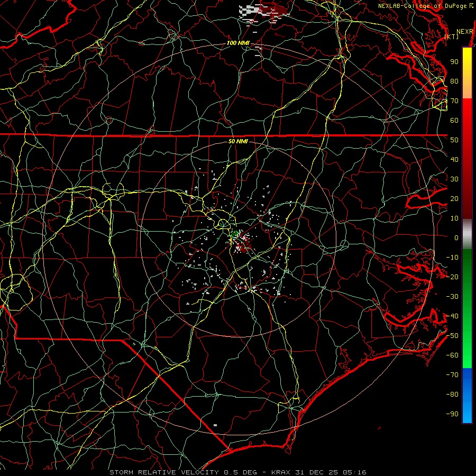Click the 10 value on the color scale

(454, 218)
